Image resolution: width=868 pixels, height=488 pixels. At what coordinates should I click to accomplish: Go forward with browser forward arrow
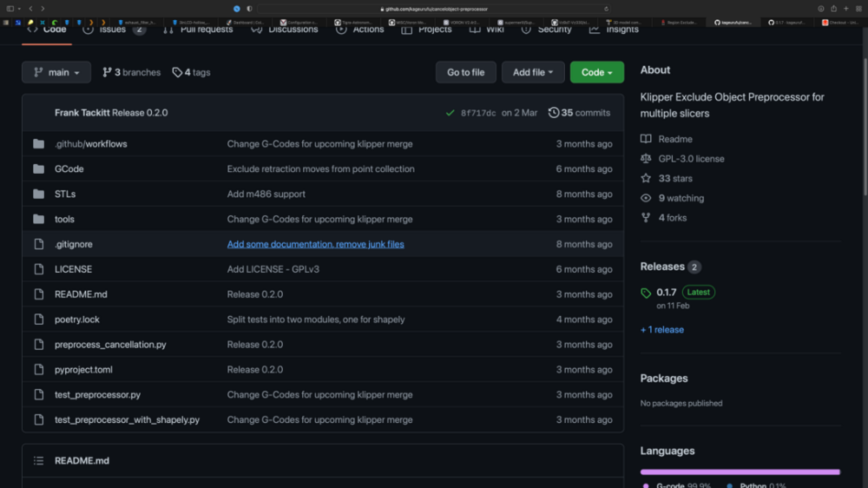pyautogui.click(x=43, y=9)
